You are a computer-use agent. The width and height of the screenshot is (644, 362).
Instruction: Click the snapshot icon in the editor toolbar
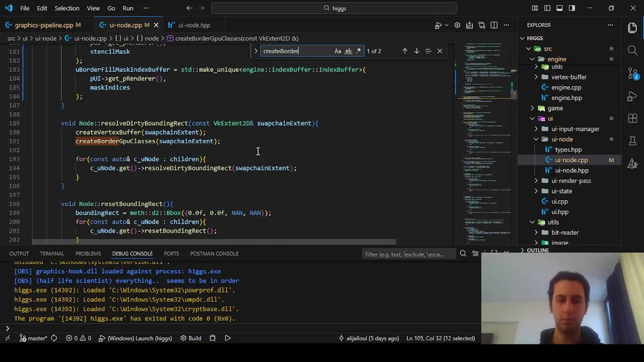point(469,25)
